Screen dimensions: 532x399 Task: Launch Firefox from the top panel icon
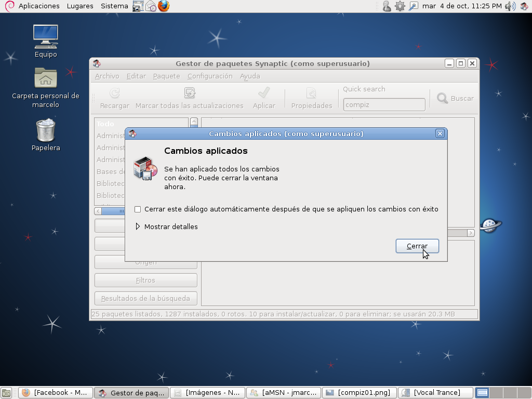(x=165, y=6)
